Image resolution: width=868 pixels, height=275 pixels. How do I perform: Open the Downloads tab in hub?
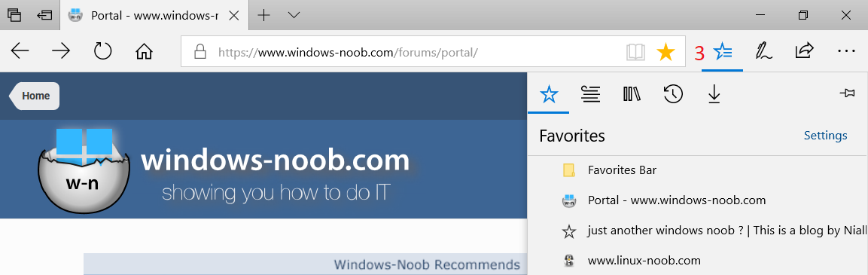[x=714, y=95]
